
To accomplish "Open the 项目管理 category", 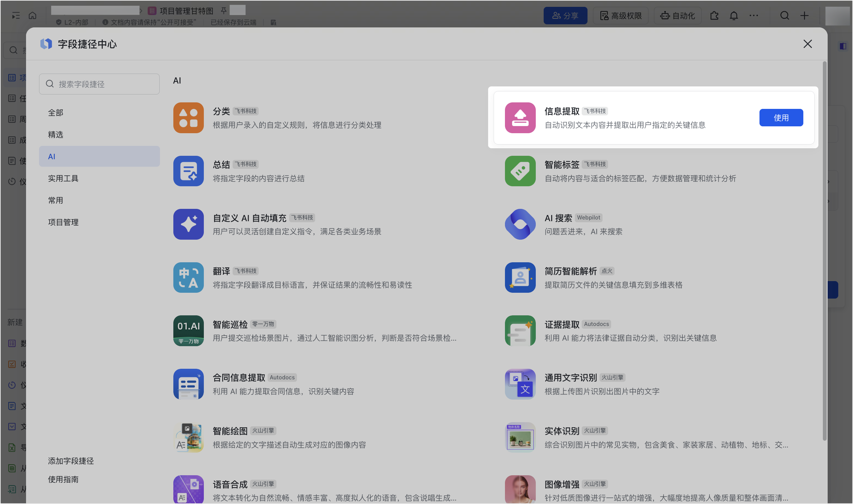I will pos(63,222).
